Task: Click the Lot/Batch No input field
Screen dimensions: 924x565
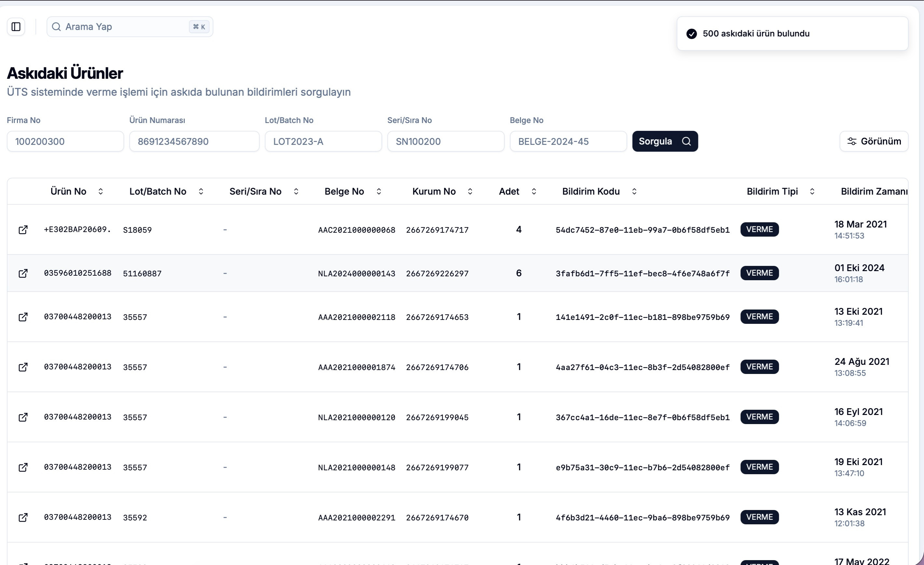Action: (323, 141)
